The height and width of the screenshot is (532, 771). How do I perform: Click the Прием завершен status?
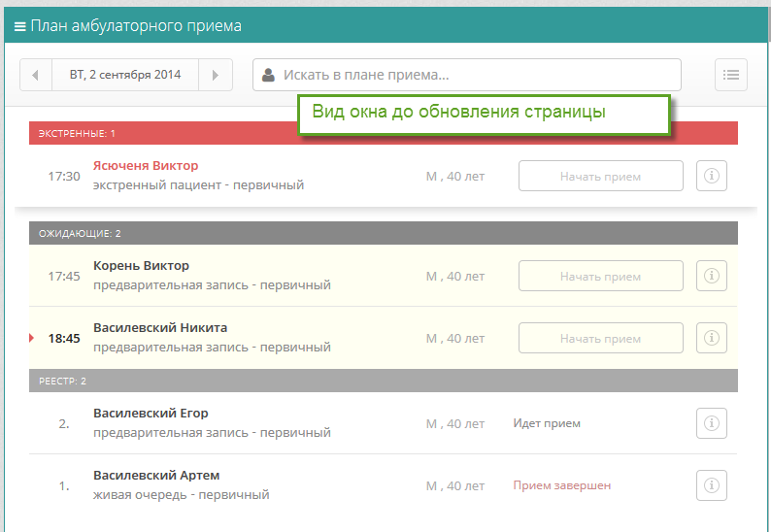point(562,485)
